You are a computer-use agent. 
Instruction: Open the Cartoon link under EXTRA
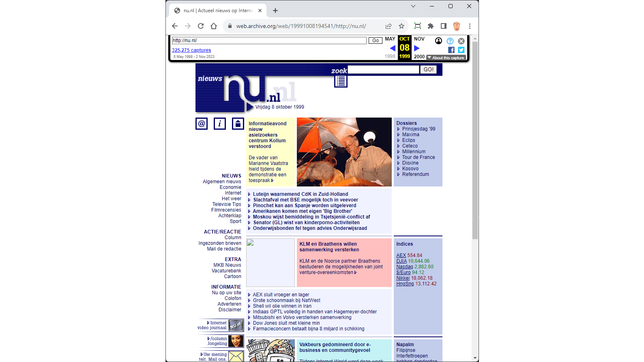point(233,276)
